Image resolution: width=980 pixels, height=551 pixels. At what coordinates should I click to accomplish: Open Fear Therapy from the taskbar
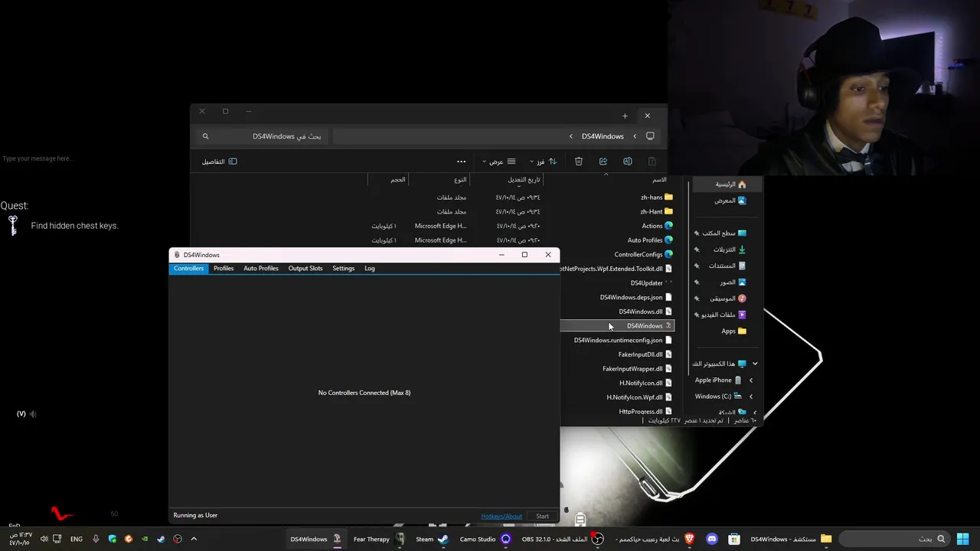(x=379, y=539)
